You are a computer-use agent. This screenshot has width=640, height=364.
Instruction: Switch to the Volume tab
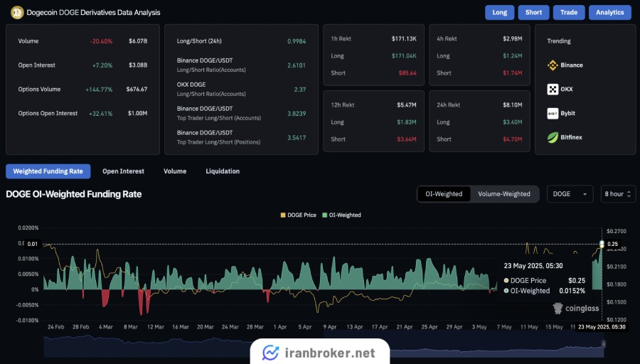pos(175,171)
